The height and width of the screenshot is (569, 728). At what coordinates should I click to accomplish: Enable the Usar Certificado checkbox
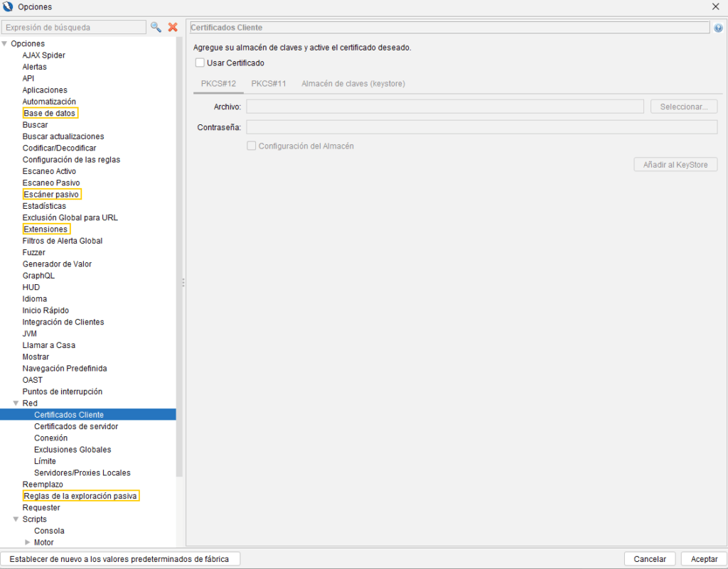[200, 63]
